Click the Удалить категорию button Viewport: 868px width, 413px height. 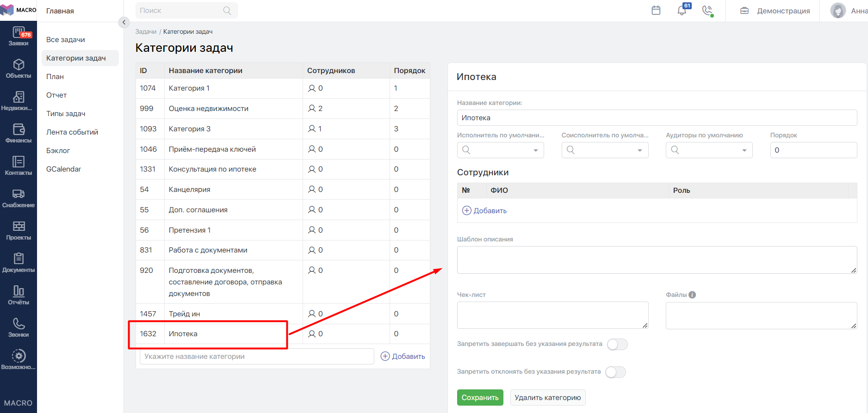(x=547, y=398)
